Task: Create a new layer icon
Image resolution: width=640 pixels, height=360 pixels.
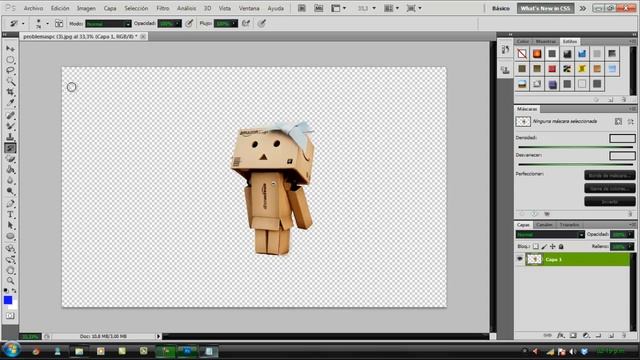Action: pyautogui.click(x=611, y=336)
